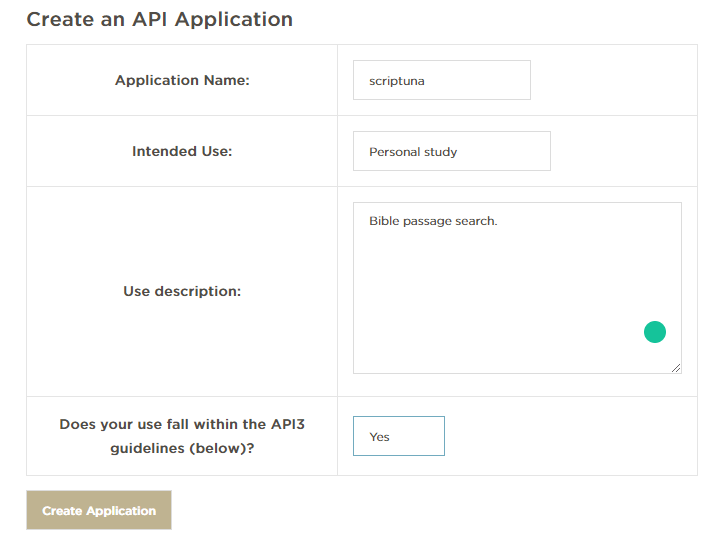This screenshot has width=714, height=545.
Task: Click the 'Application' word on the Create button
Action: (x=121, y=511)
